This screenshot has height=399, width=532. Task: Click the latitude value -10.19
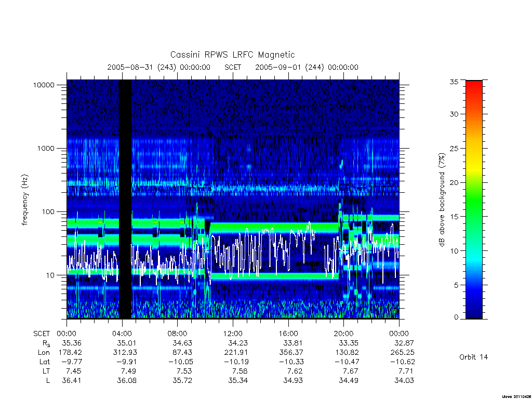point(236,362)
